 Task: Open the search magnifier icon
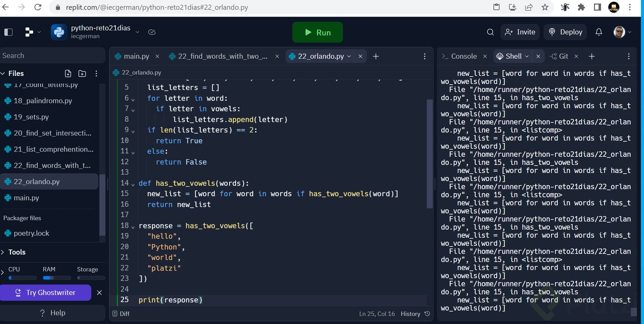click(490, 32)
